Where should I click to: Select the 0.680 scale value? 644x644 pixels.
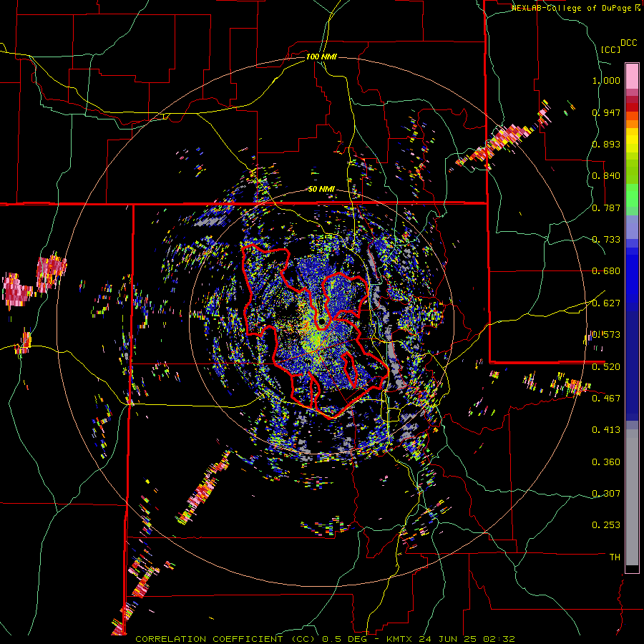(x=606, y=271)
